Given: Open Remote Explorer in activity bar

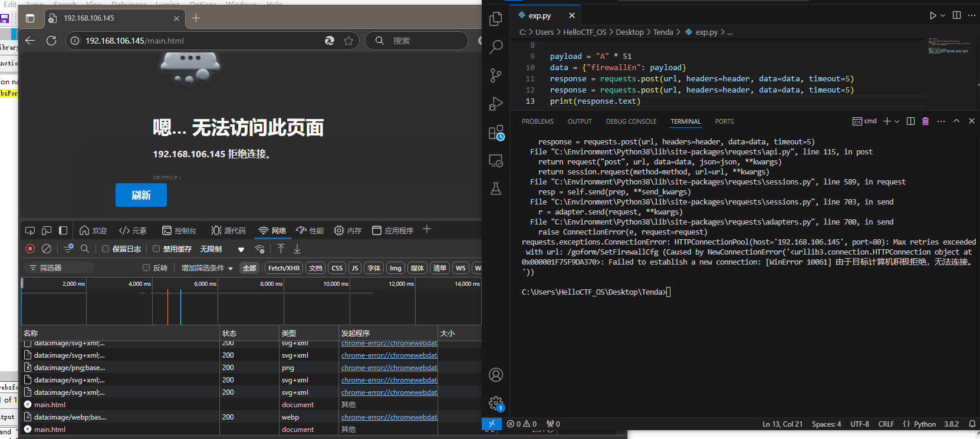Looking at the screenshot, I should pos(496,161).
